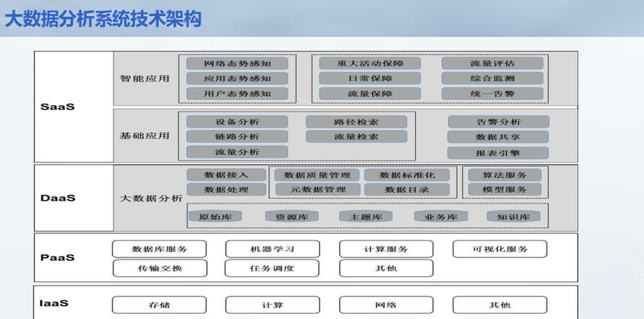
Task: Select the 主题库 database cylinder
Action: click(x=366, y=216)
